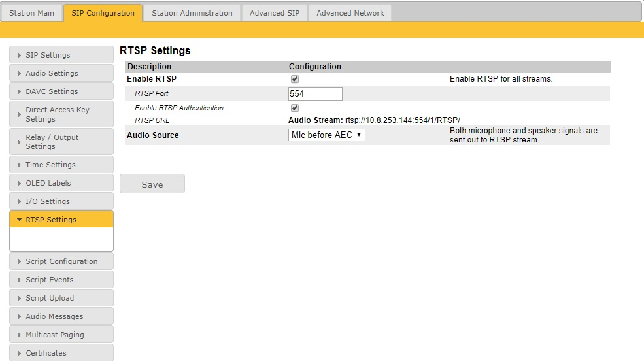Open Relay / Output Settings section
644x364 pixels.
(x=61, y=142)
